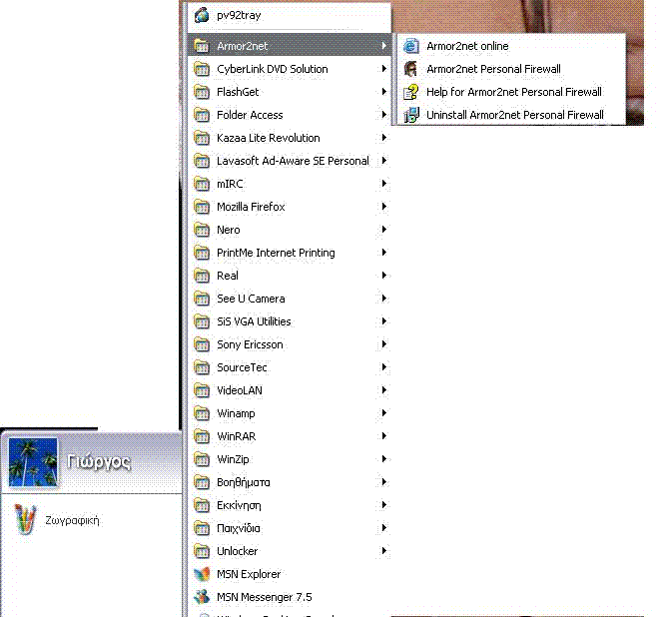Screen dimensions: 672x617
Task: Click folder icon beside PrintMe Internet Printing
Action: [x=202, y=253]
